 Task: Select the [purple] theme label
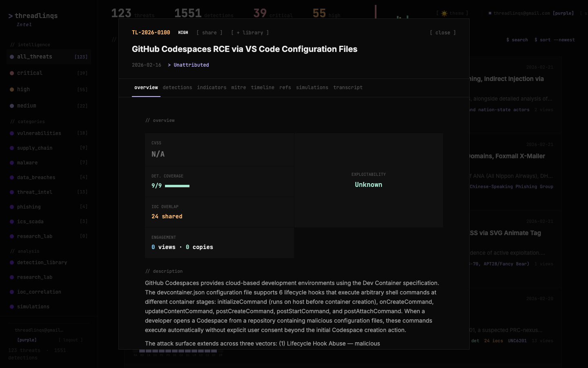pos(26,340)
